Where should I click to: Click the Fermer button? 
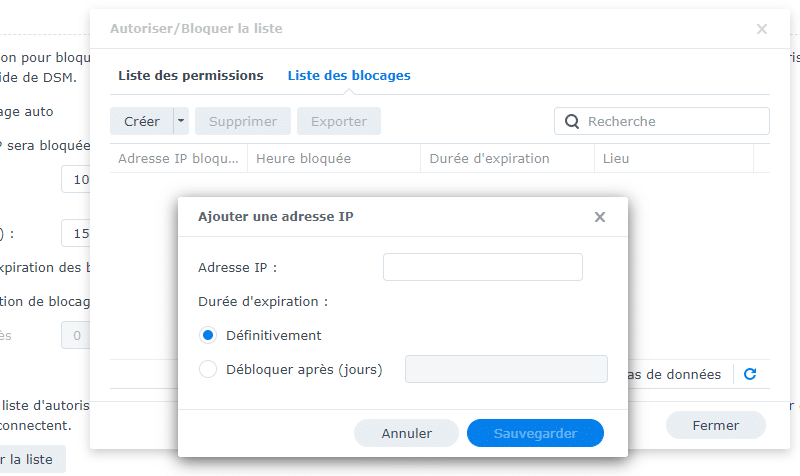tap(716, 425)
